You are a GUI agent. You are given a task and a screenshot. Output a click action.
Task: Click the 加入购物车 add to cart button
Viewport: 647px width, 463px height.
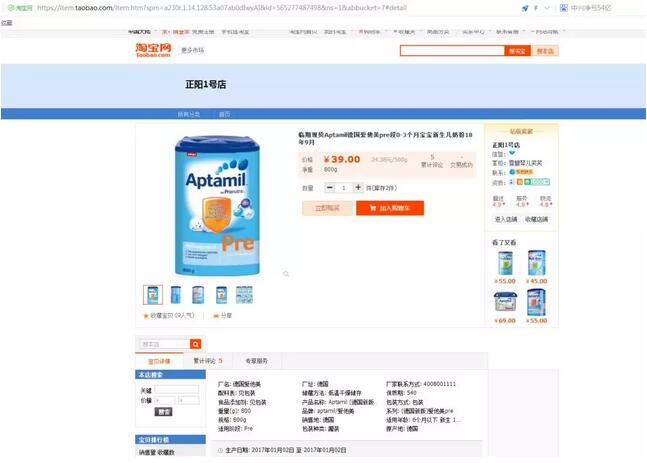point(390,208)
